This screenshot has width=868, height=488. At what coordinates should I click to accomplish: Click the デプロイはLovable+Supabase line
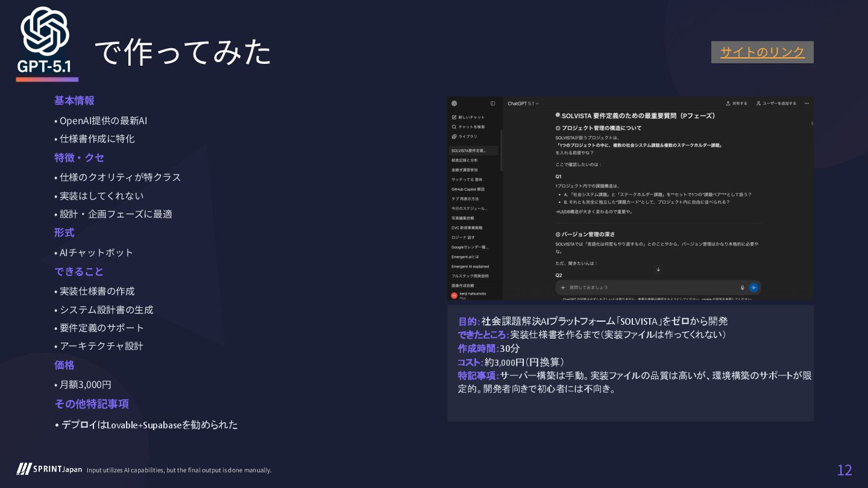[x=146, y=425]
